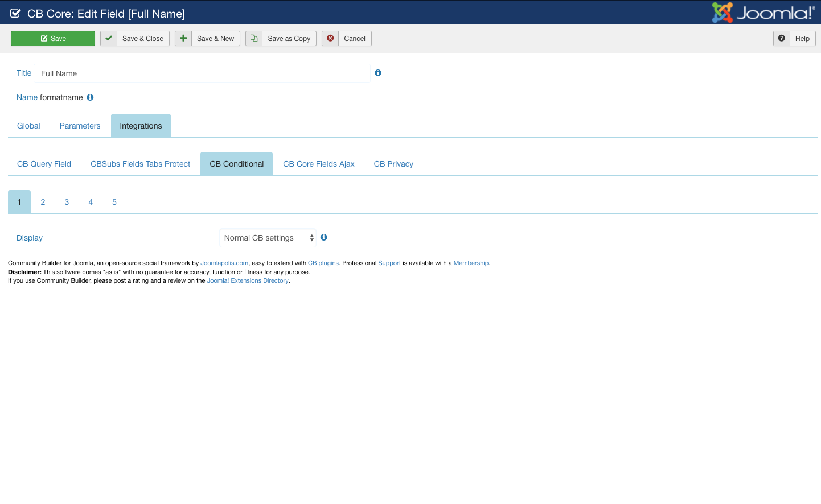Switch to the Global tab
Viewport: 821px width, 504px height.
[x=28, y=126]
